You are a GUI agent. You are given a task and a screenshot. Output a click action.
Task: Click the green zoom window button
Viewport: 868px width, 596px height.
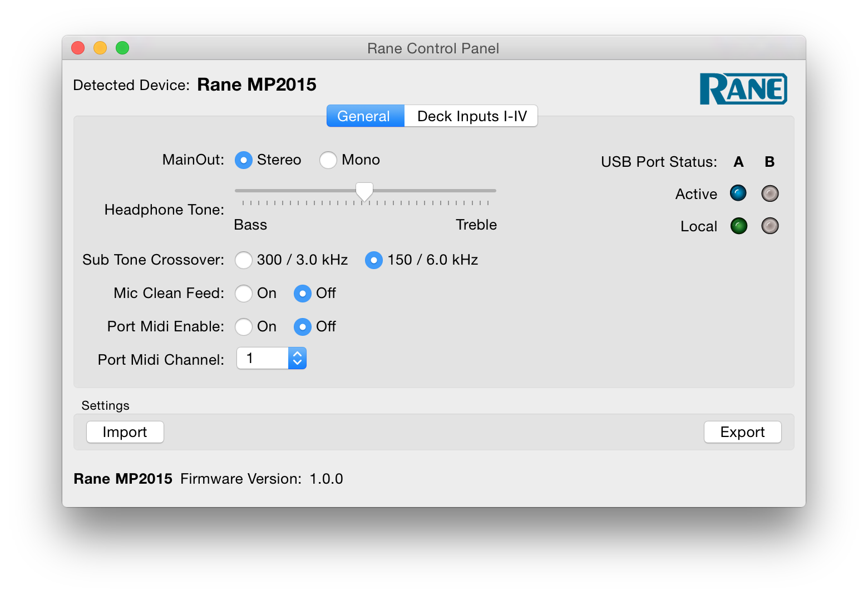coord(122,48)
